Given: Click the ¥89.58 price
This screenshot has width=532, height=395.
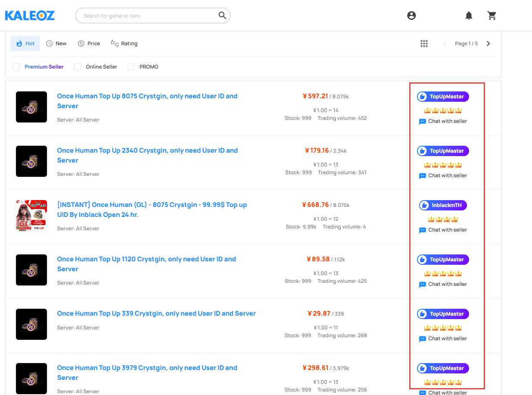Looking at the screenshot, I should point(318,259).
